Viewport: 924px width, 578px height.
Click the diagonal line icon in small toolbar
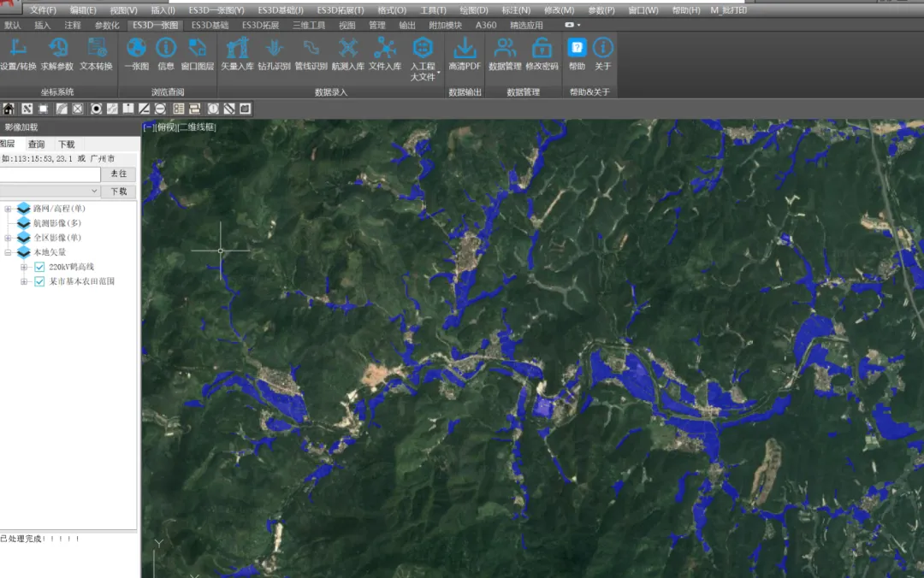point(144,109)
